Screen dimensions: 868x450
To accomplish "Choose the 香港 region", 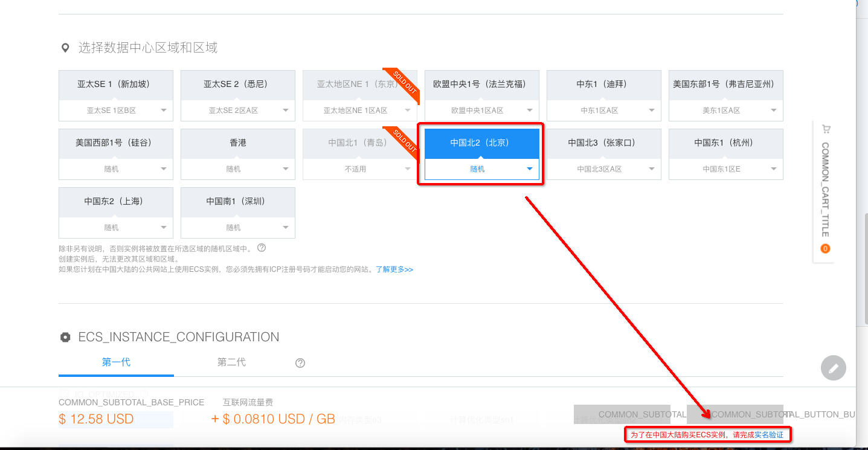I will point(238,143).
